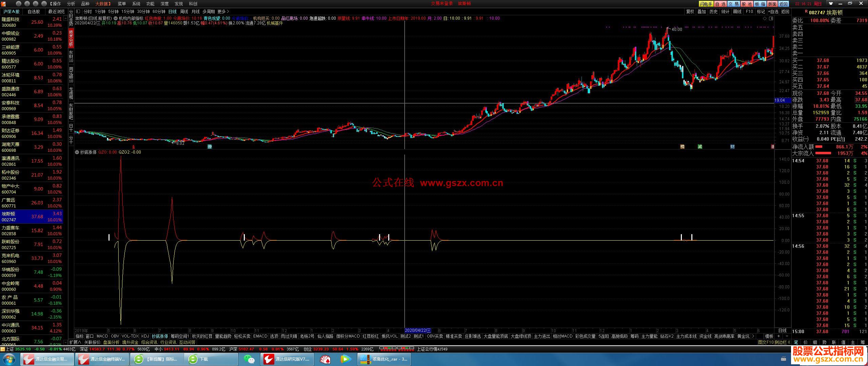Switch to 60分钟 period
The image size is (868, 366).
pos(159,12)
